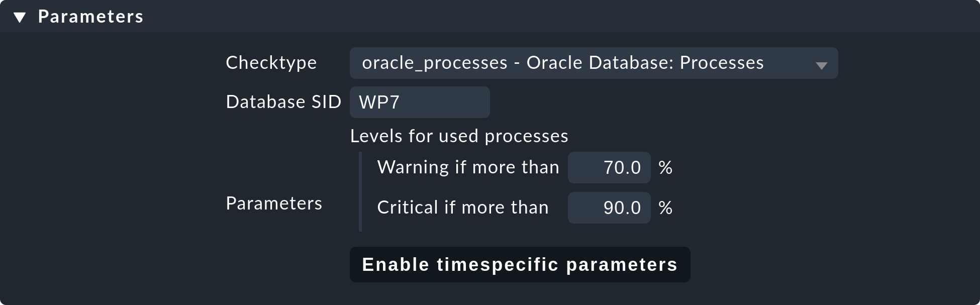
Task: Click Enable timespecific parameters
Action: tap(520, 265)
